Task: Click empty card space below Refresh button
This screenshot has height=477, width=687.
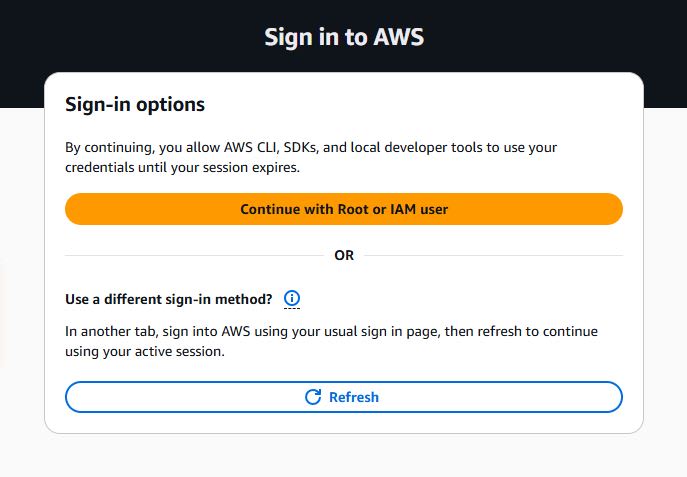Action: (344, 423)
